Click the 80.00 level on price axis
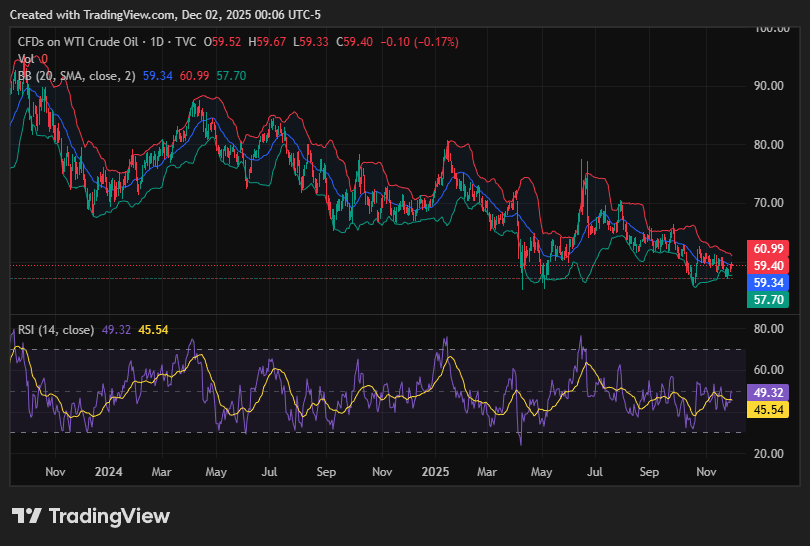810x546 pixels. click(768, 144)
